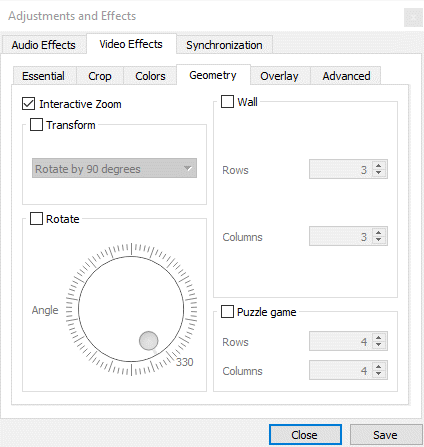Decrease Wall Rows spinner down arrow
The image size is (424, 447).
(378, 173)
